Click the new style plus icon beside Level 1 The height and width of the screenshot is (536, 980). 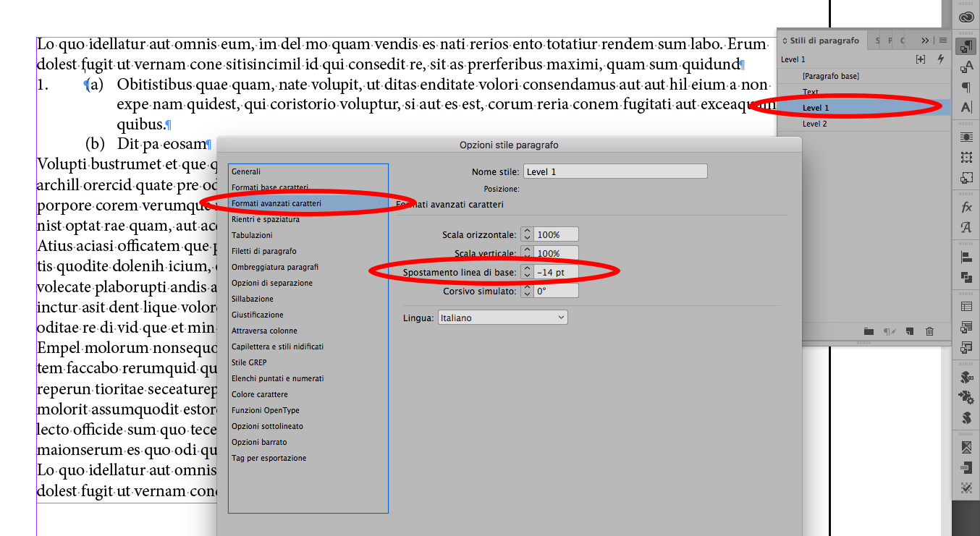click(921, 59)
